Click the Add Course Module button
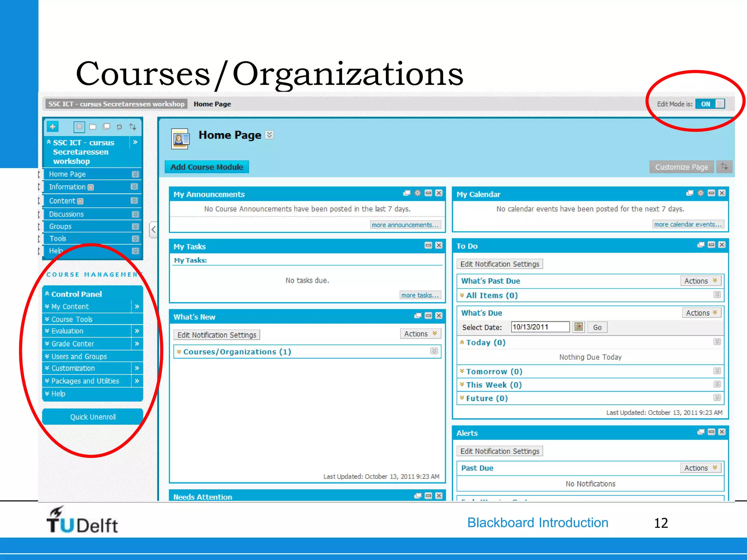This screenshot has height=560, width=747. click(x=207, y=167)
